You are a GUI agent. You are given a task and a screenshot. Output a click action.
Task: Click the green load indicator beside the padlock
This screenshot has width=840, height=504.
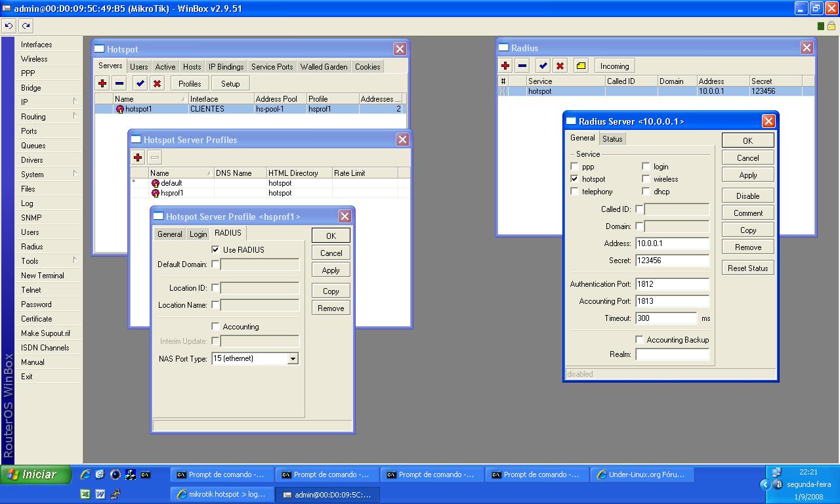(x=821, y=26)
